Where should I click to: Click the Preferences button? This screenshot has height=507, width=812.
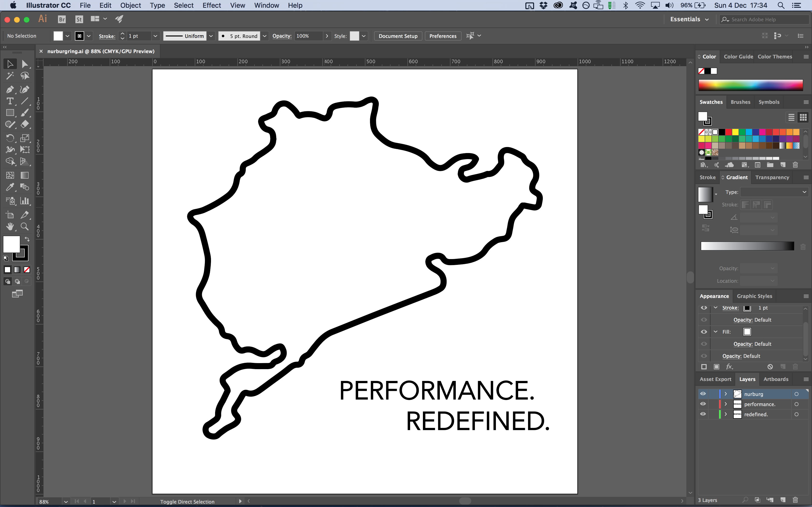pyautogui.click(x=442, y=36)
